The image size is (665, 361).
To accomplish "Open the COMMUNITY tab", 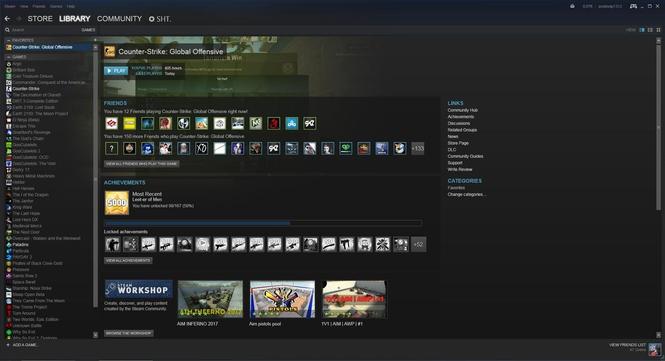I will tap(119, 19).
